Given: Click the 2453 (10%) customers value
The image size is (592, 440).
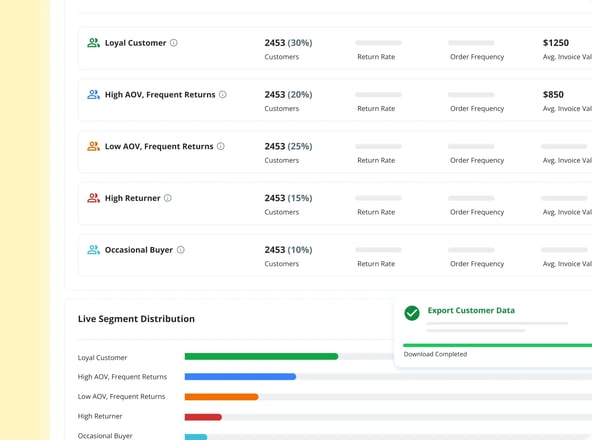Looking at the screenshot, I should (288, 250).
